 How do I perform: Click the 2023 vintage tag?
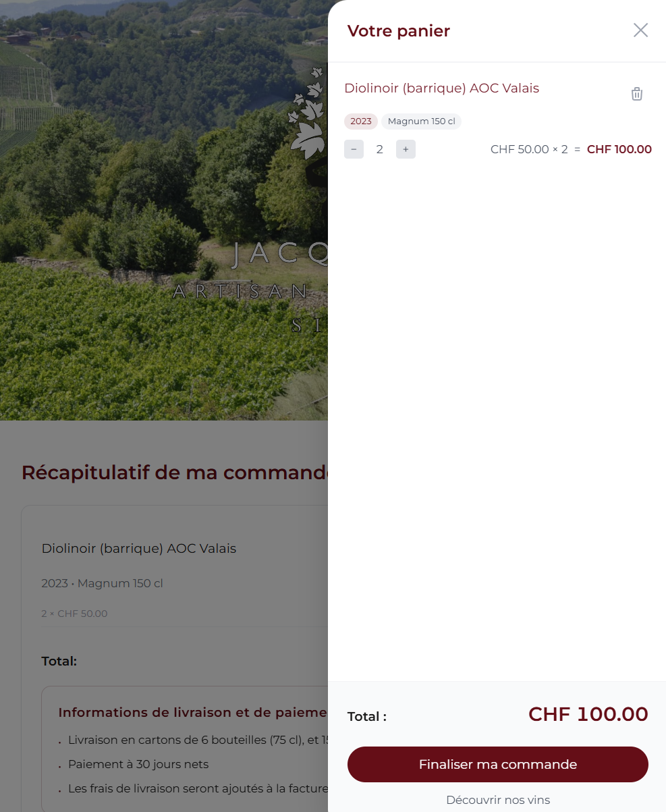[x=361, y=121]
